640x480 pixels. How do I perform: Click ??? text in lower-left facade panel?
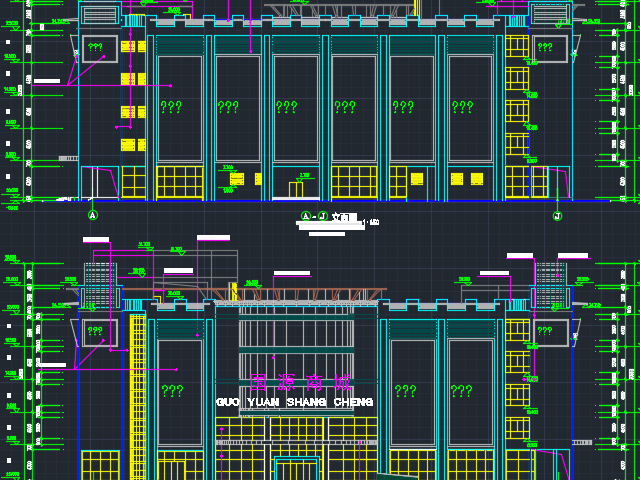pos(172,391)
